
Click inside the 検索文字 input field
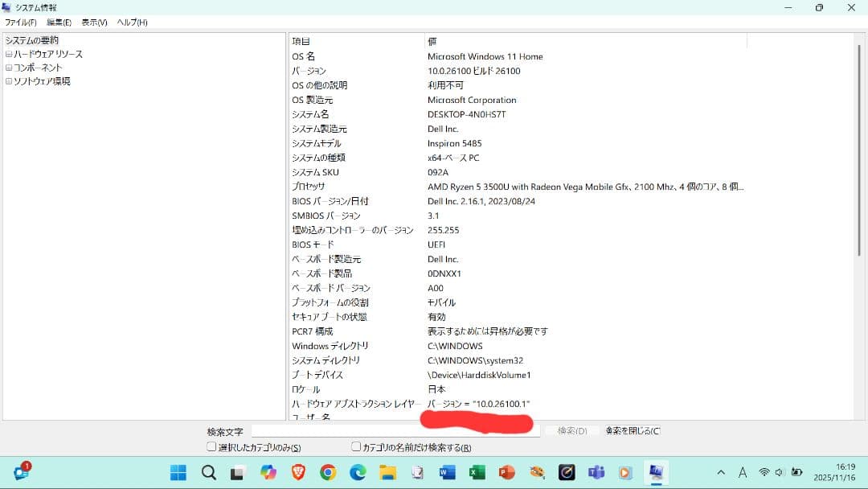click(x=338, y=430)
